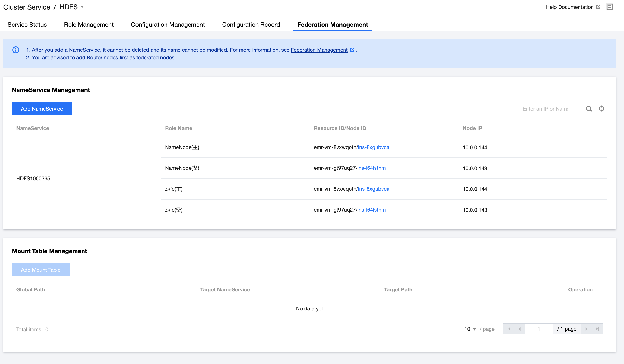Image resolution: width=624 pixels, height=364 pixels.
Task: Click the top-right list panel icon
Action: point(609,7)
